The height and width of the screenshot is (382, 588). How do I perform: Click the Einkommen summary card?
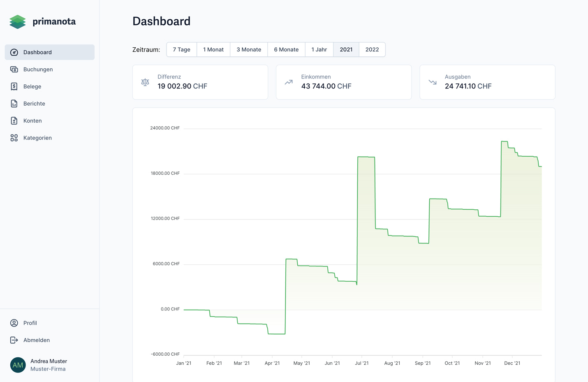tap(344, 82)
